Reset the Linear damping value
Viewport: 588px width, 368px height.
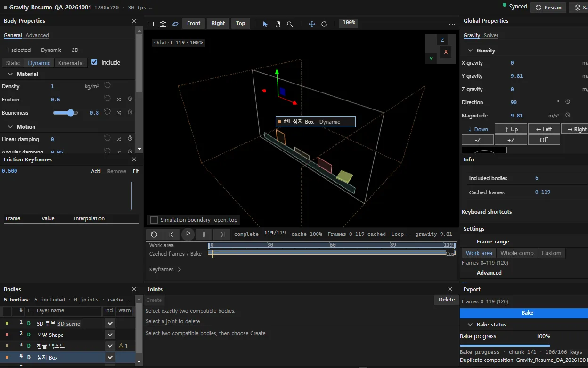click(107, 138)
